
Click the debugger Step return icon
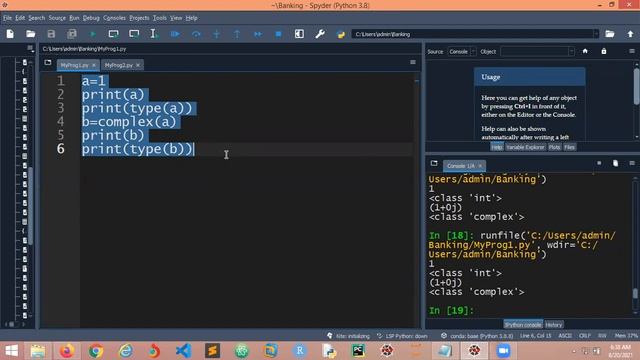tap(237, 34)
